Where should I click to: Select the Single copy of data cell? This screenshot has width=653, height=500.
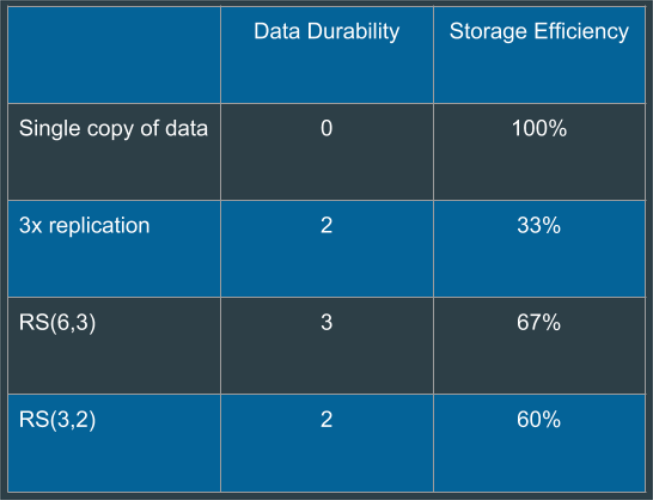point(113,129)
